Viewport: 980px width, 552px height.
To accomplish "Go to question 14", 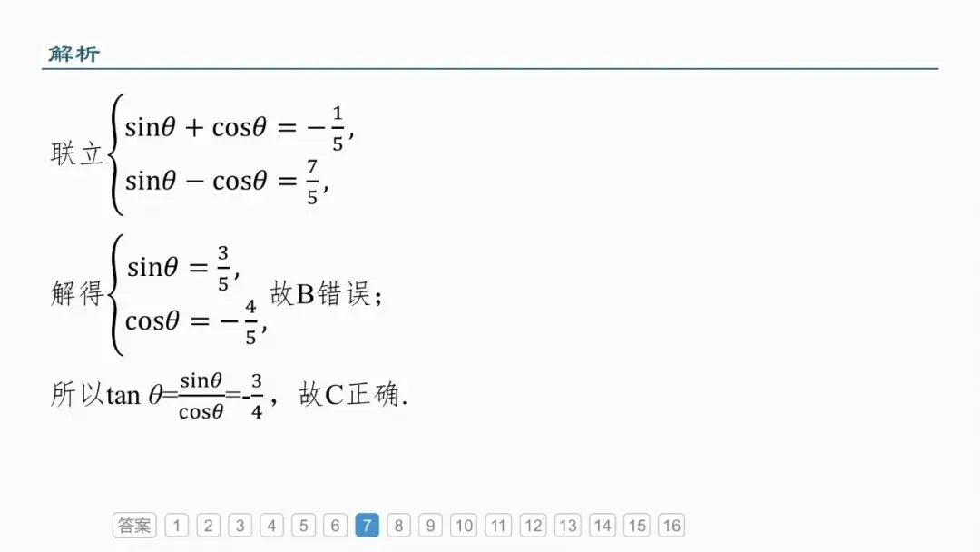I will (x=603, y=525).
